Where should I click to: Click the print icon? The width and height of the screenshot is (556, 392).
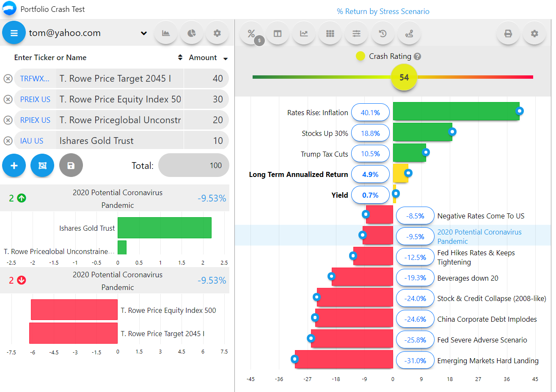508,33
